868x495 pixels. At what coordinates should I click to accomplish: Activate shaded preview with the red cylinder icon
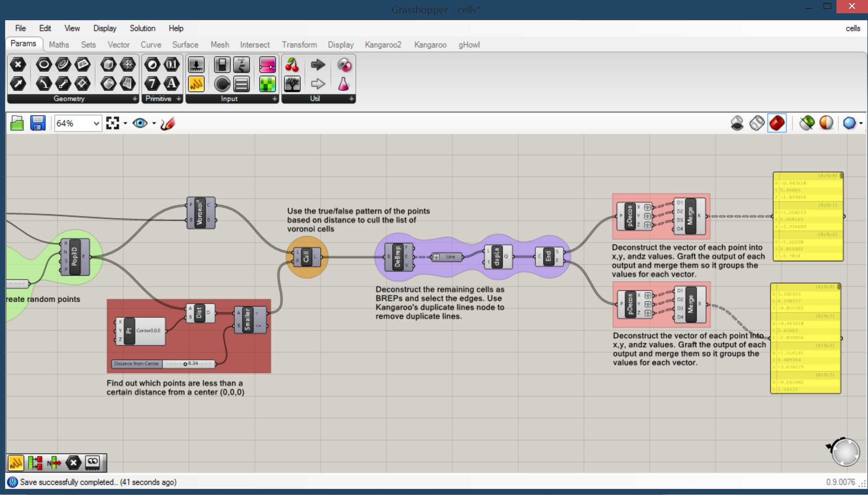777,123
